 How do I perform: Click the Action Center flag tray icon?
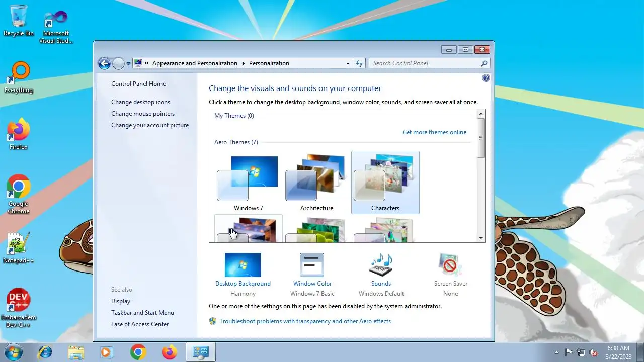(x=569, y=352)
